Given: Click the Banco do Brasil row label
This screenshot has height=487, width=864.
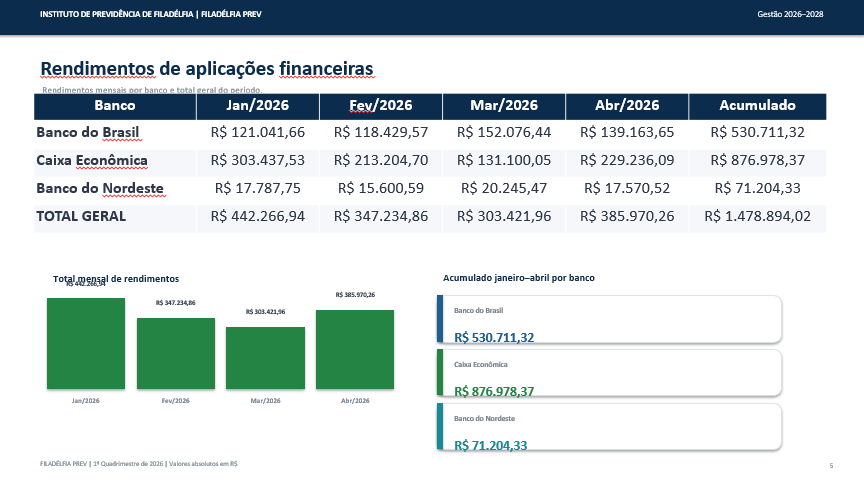Looking at the screenshot, I should coord(88,132).
